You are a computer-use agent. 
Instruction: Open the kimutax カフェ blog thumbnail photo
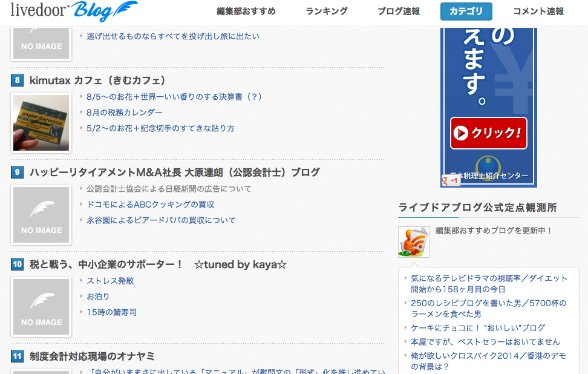click(x=41, y=123)
